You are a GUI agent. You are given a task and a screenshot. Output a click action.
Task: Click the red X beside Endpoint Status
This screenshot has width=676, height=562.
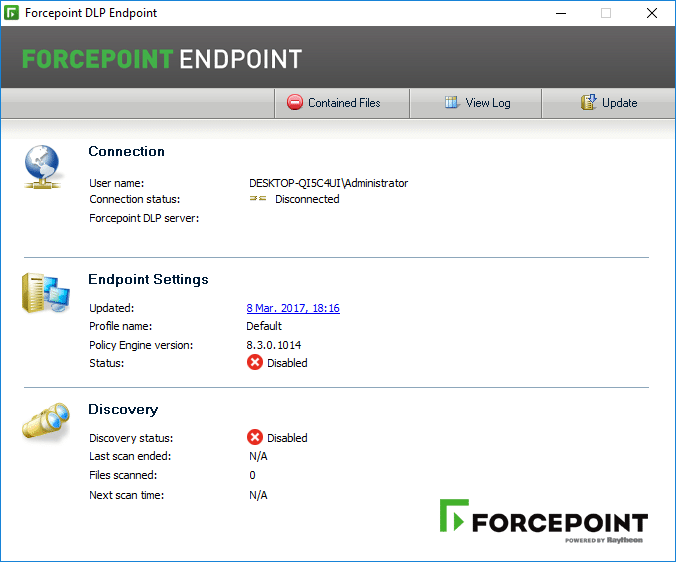click(x=255, y=362)
